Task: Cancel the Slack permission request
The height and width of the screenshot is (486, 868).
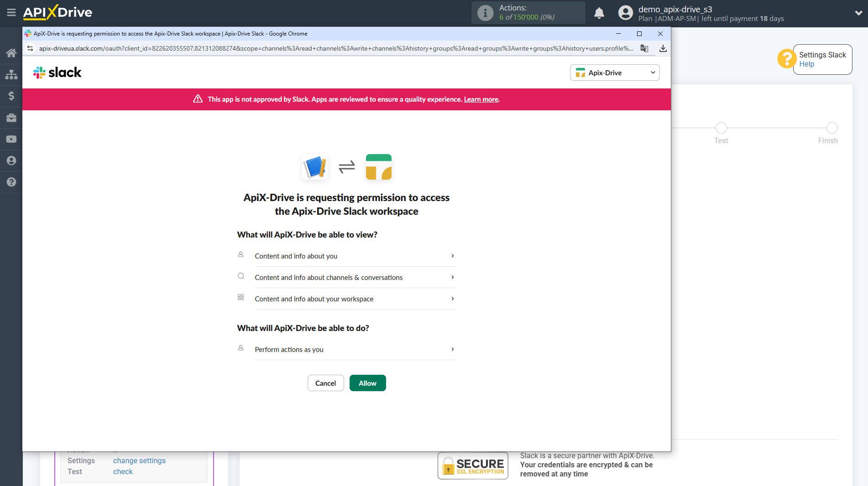Action: pos(325,383)
